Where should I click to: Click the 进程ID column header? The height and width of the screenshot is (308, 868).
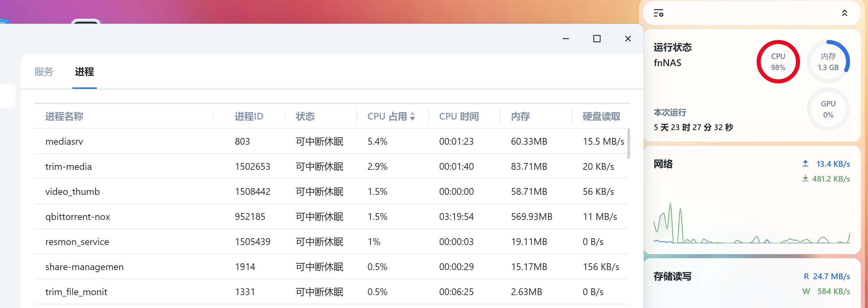click(249, 116)
